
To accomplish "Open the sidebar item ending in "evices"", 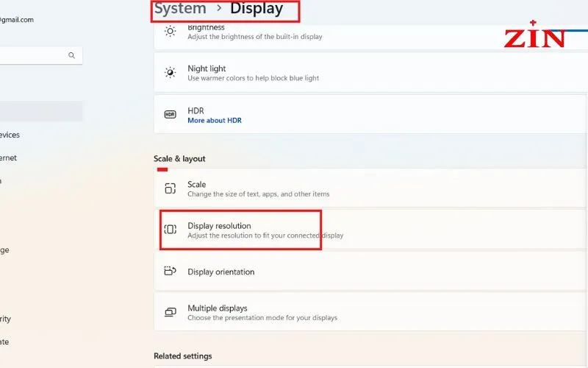I will pos(10,135).
